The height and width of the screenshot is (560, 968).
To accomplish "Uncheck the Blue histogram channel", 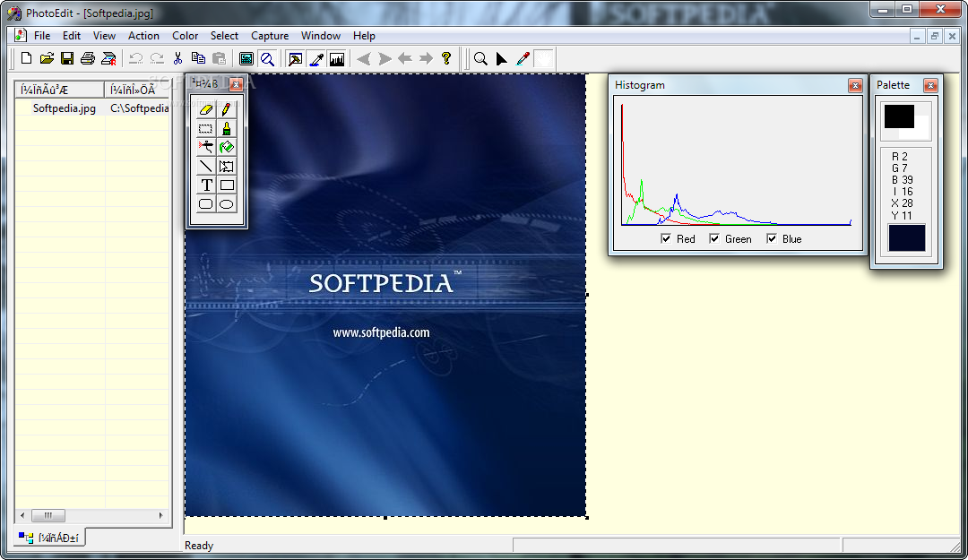I will coord(772,238).
